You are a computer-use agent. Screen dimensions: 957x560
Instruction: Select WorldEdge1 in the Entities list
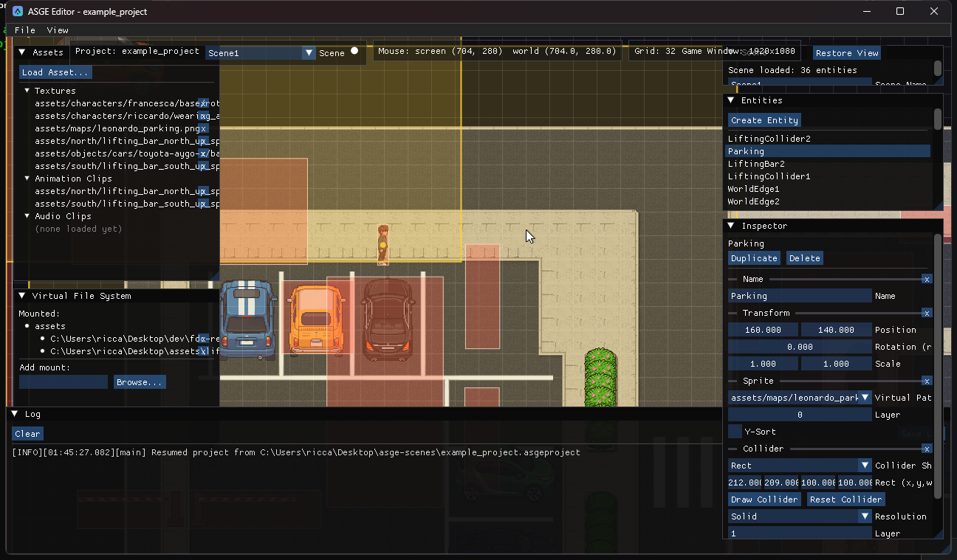coord(829,189)
